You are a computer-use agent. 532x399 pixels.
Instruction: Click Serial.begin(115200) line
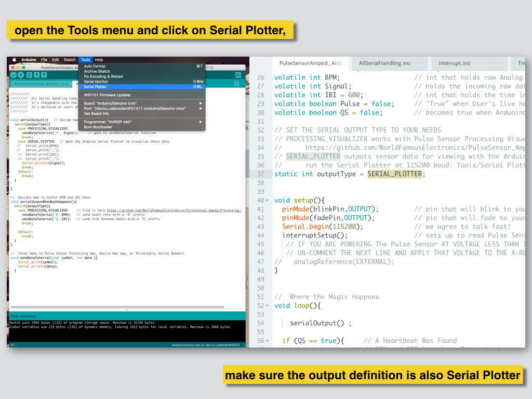(322, 227)
